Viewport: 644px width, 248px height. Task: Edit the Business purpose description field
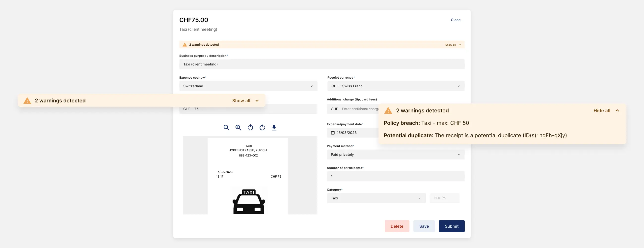[x=322, y=64]
